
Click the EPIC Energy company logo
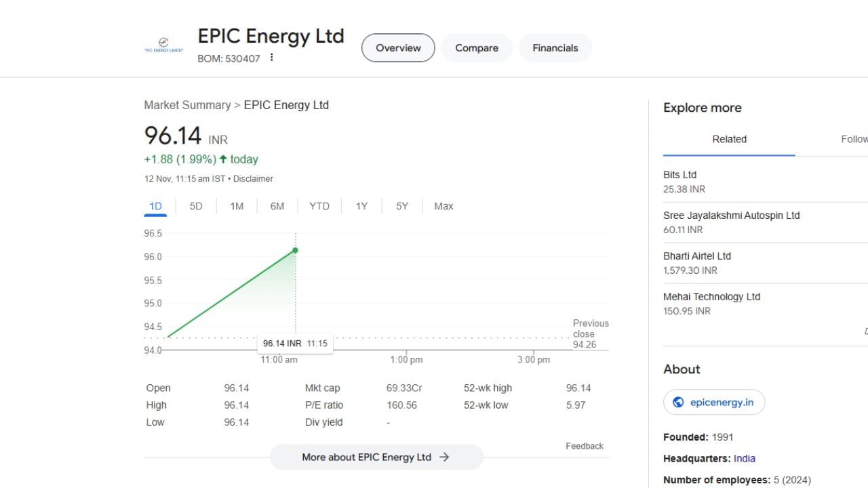click(x=163, y=46)
